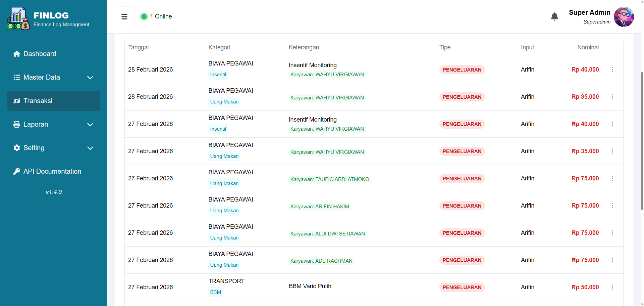Select Transaksi in the sidebar
Image resolution: width=644 pixels, height=306 pixels.
click(x=38, y=101)
